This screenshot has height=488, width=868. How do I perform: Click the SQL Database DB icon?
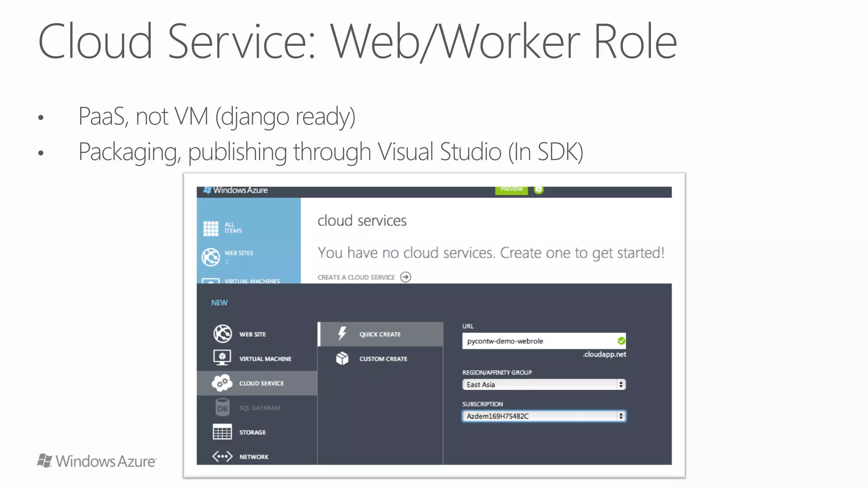(x=222, y=408)
